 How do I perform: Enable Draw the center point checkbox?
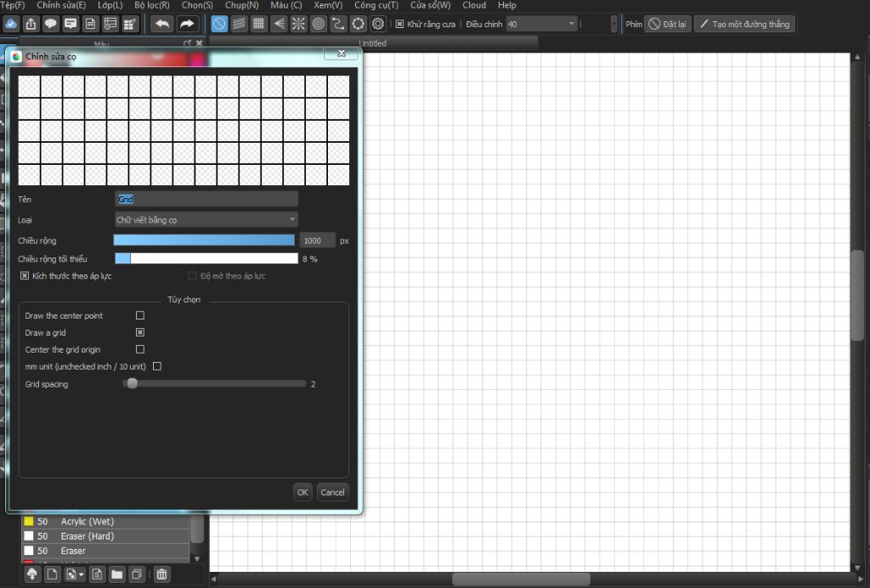[140, 315]
